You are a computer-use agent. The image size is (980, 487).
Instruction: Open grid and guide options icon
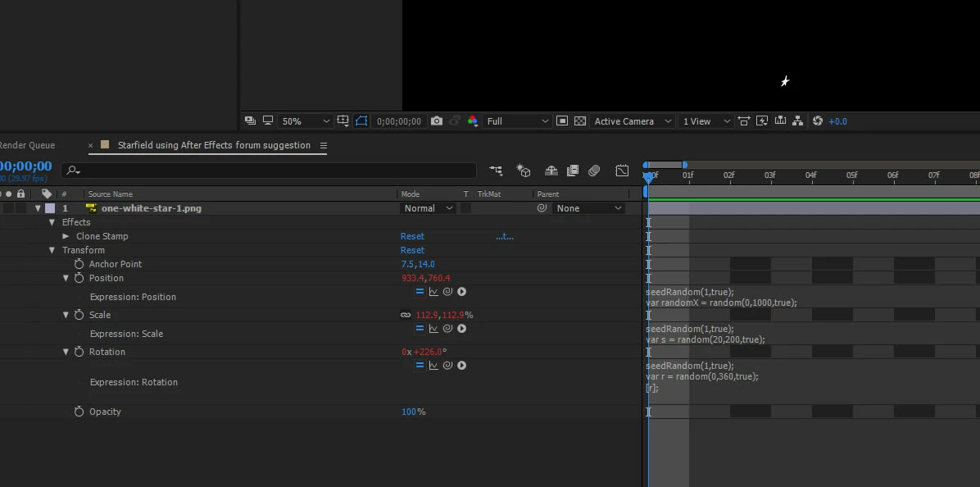pyautogui.click(x=343, y=121)
